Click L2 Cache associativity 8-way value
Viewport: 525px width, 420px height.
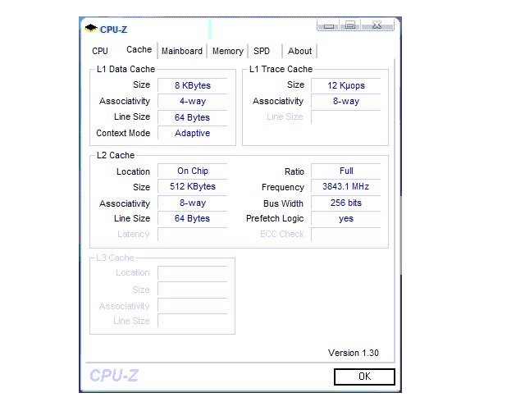pyautogui.click(x=193, y=203)
